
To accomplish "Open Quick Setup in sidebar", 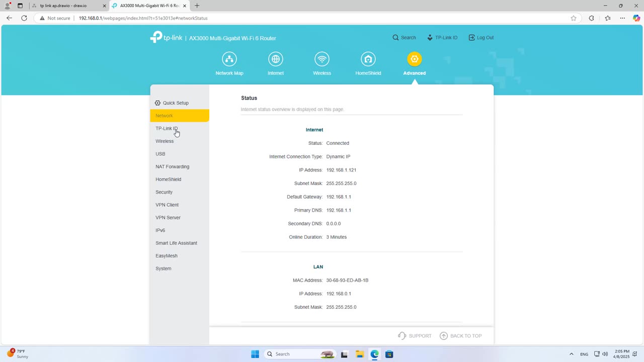I will tap(172, 103).
